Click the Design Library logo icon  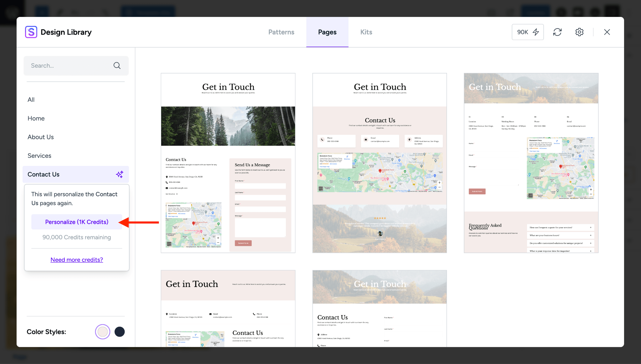(x=31, y=32)
